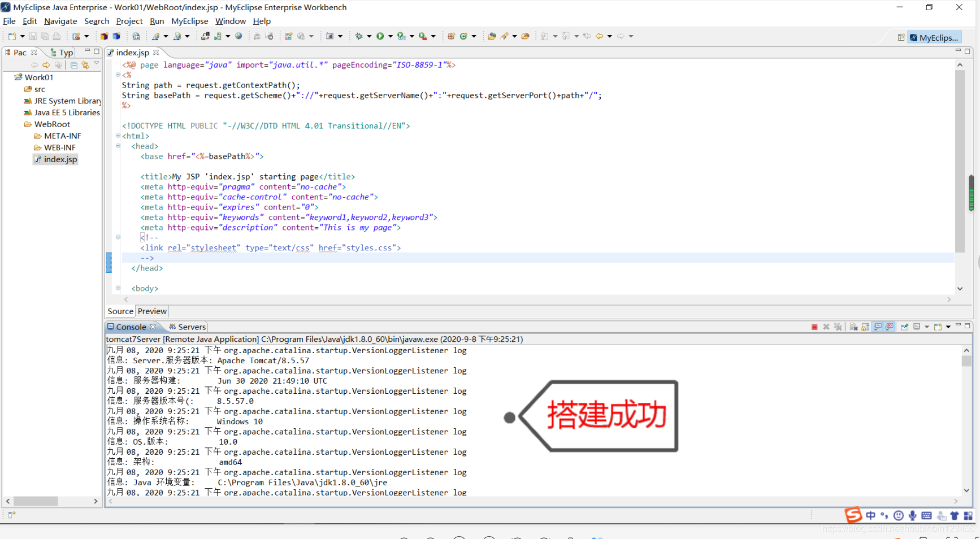Click the Run/Stop server toolbar icon

click(218, 36)
